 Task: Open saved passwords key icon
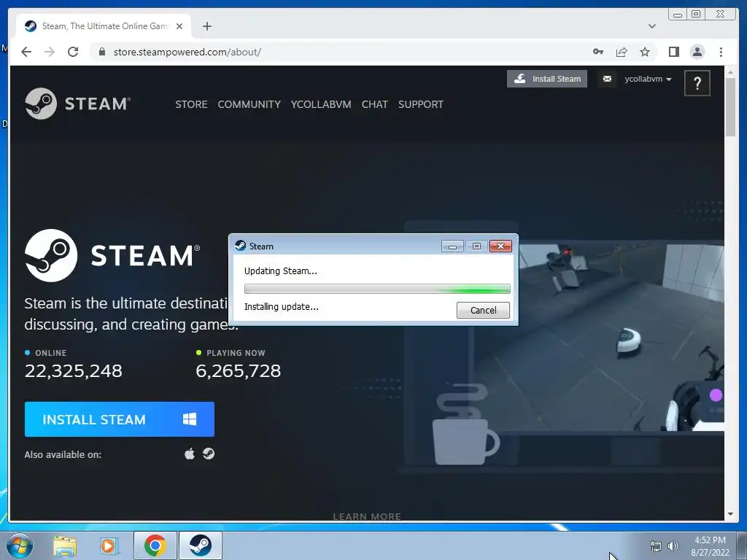[x=598, y=52]
